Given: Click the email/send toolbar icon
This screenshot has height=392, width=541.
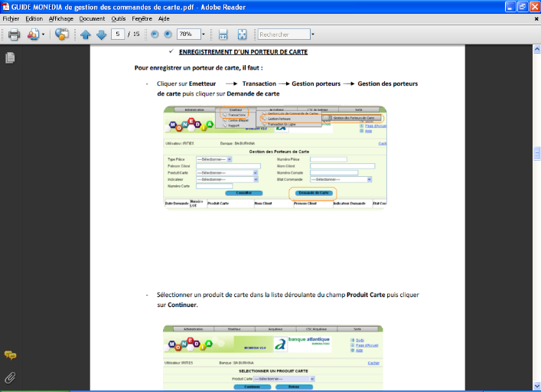Looking at the screenshot, I should pos(62,34).
